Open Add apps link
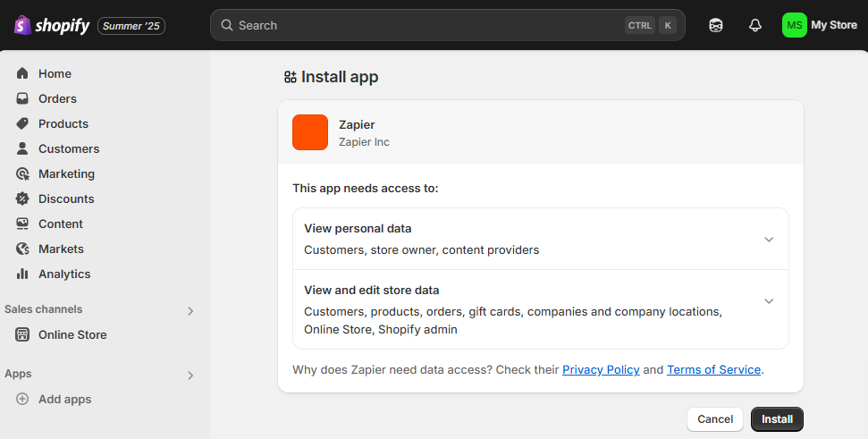Image resolution: width=868 pixels, height=439 pixels. click(64, 399)
